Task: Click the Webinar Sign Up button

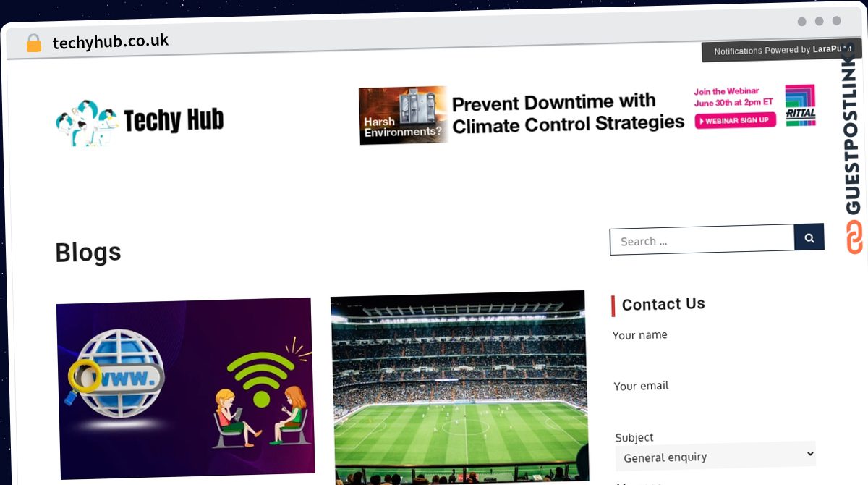Action: (735, 120)
